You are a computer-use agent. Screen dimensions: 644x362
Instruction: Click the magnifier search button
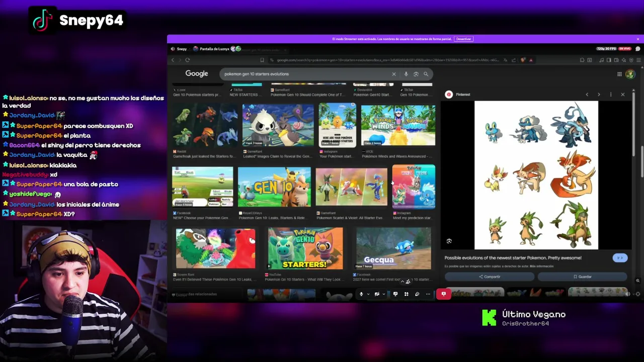pos(426,74)
